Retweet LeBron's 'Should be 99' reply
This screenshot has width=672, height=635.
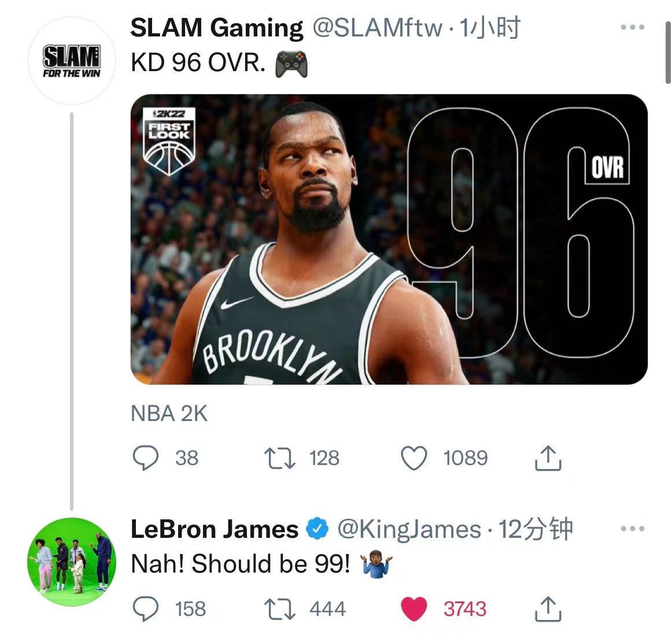pyautogui.click(x=279, y=608)
